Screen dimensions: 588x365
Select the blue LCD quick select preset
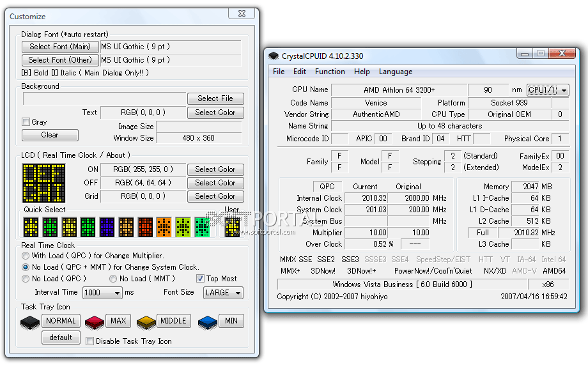click(107, 226)
